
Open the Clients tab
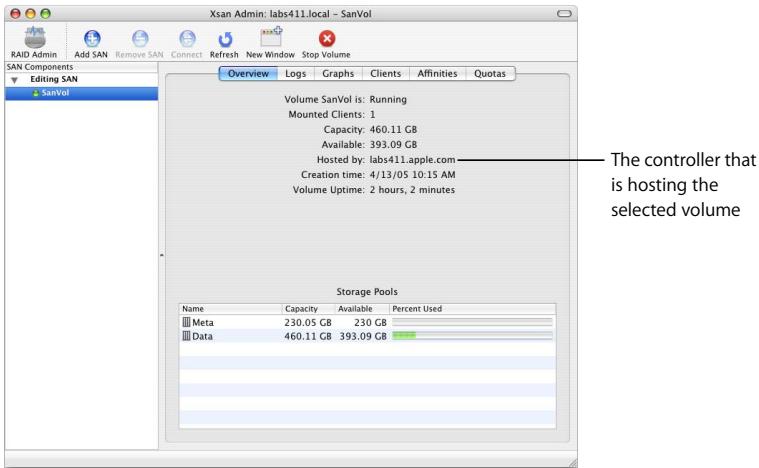coord(385,74)
